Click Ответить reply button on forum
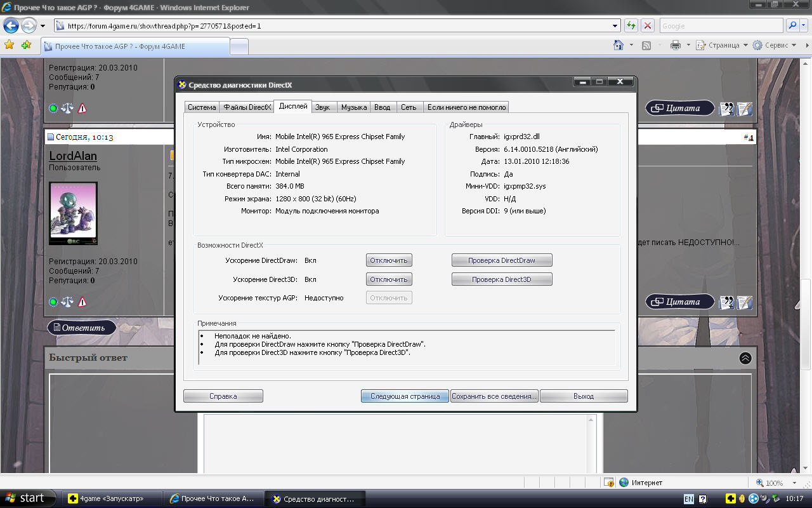812x508 pixels. tap(81, 328)
